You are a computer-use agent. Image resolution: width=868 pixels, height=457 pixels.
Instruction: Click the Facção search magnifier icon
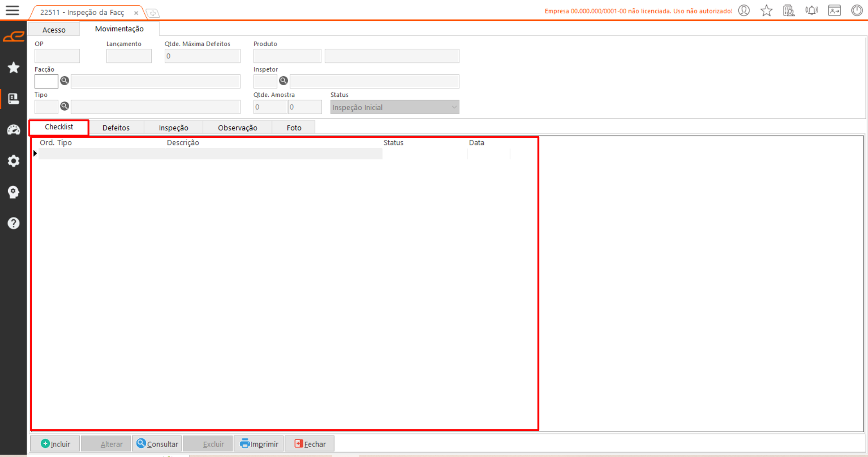[65, 81]
